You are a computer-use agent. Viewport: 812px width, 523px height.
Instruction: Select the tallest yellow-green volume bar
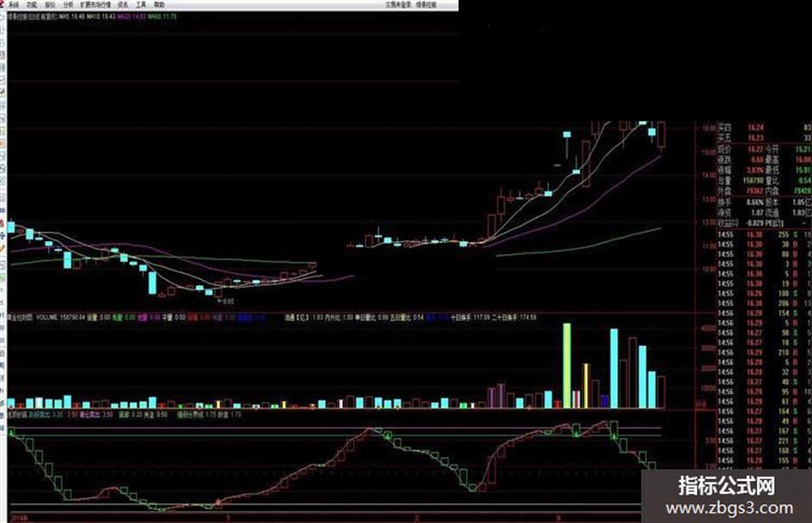coord(567,366)
